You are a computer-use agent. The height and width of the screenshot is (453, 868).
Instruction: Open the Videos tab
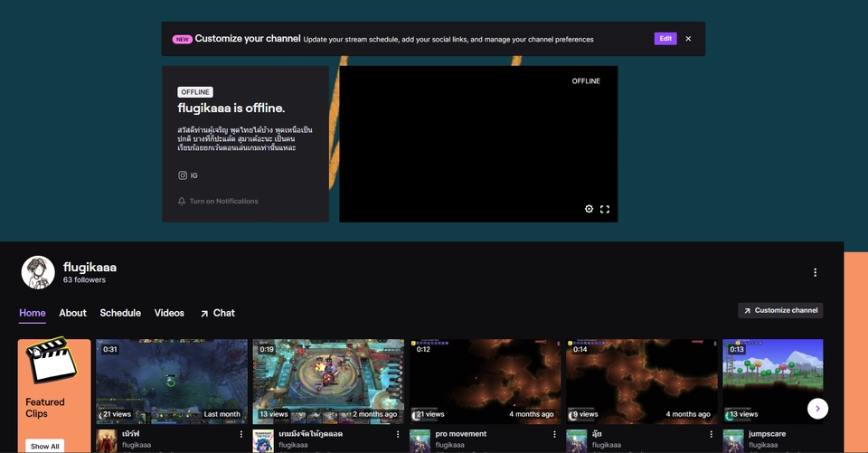click(x=169, y=313)
